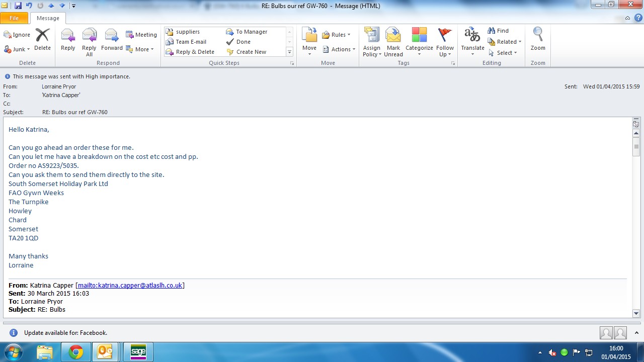Ignore this conversation

[17, 35]
